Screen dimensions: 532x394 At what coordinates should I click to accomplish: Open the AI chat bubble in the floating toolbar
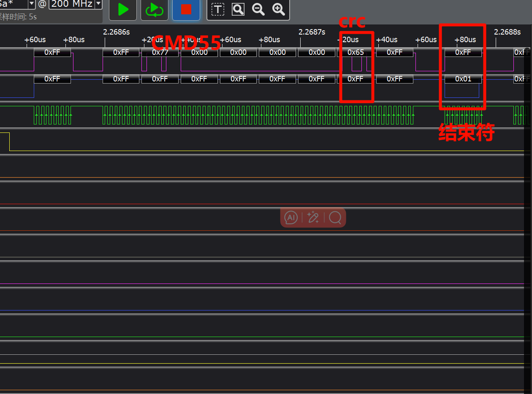291,218
